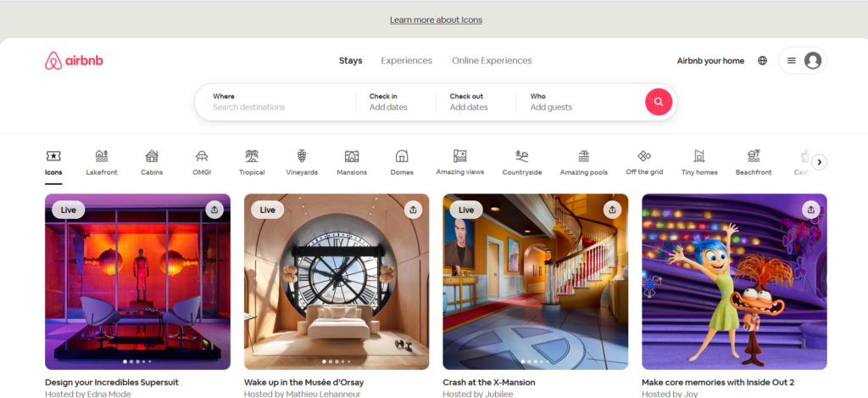
Task: Switch to the Online Experiences tab
Action: (x=492, y=61)
